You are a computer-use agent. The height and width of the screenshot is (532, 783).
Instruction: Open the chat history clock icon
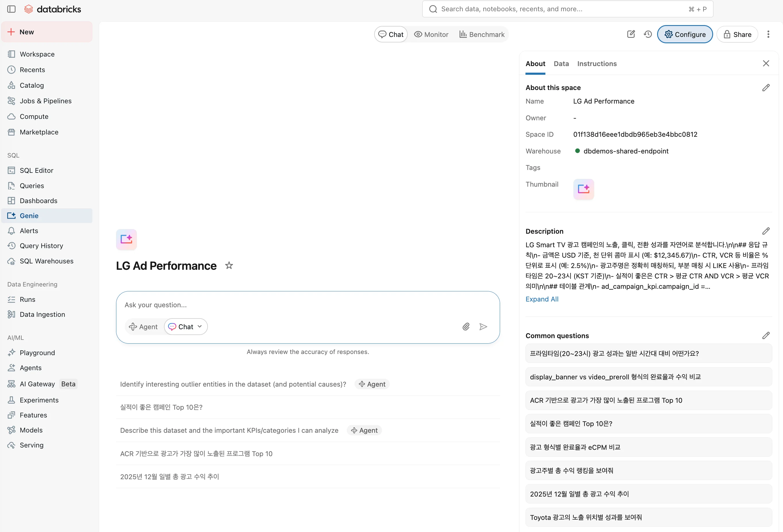648,34
